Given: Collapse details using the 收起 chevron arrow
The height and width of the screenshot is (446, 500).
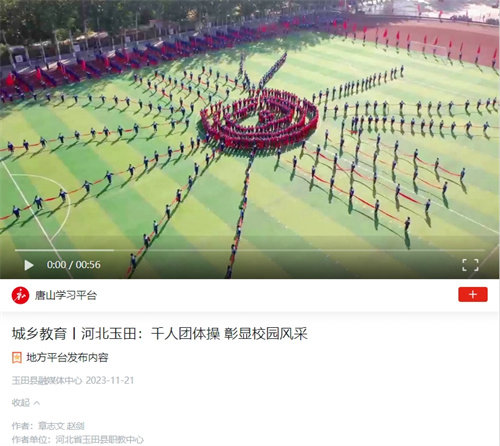Looking at the screenshot, I should click(37, 403).
